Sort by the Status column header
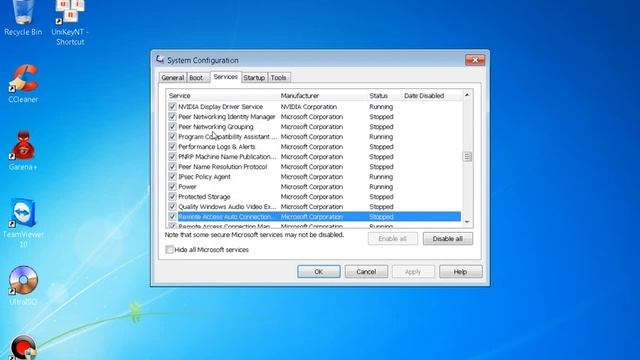This screenshot has width=640, height=360. pos(384,96)
